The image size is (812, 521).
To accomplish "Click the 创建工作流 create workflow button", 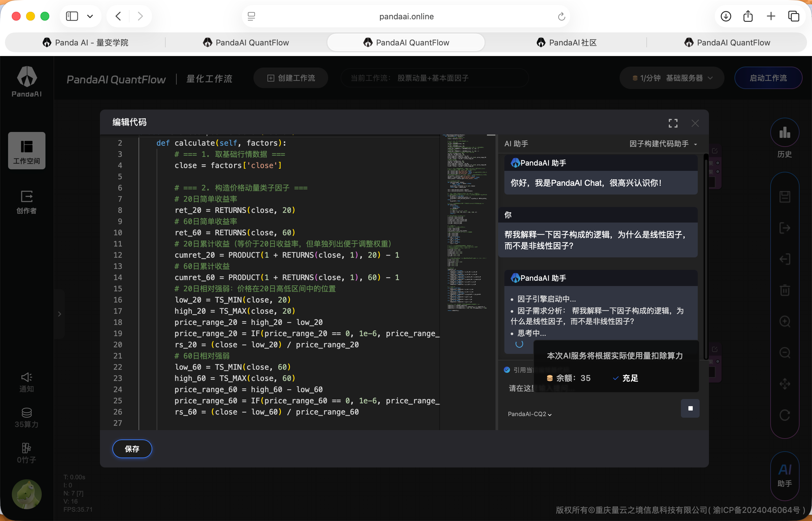I will tap(290, 78).
